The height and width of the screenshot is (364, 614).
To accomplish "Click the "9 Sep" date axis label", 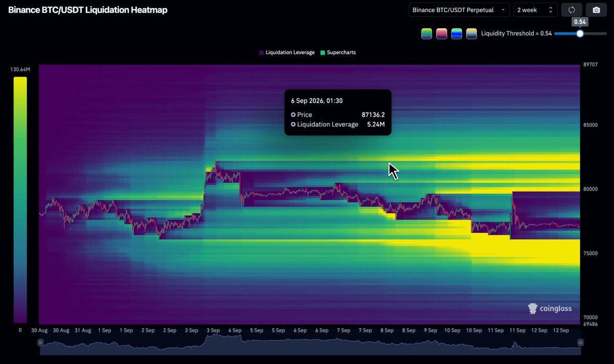I will pyautogui.click(x=430, y=330).
